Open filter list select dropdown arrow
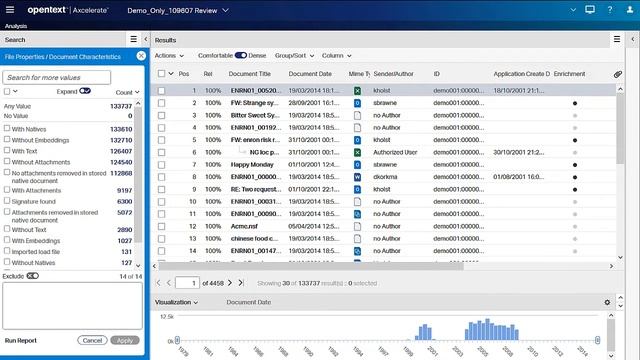The image size is (640, 360). pos(15,91)
